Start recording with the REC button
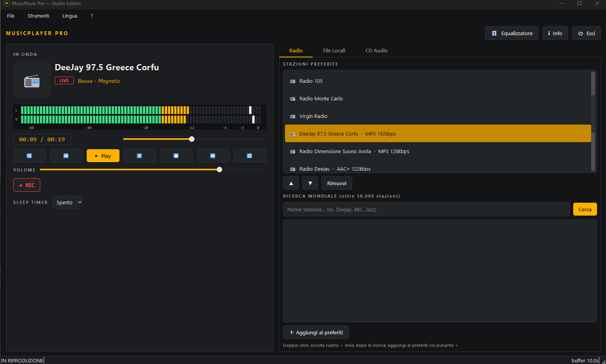Viewport: 606px width, 364px height. coord(27,185)
